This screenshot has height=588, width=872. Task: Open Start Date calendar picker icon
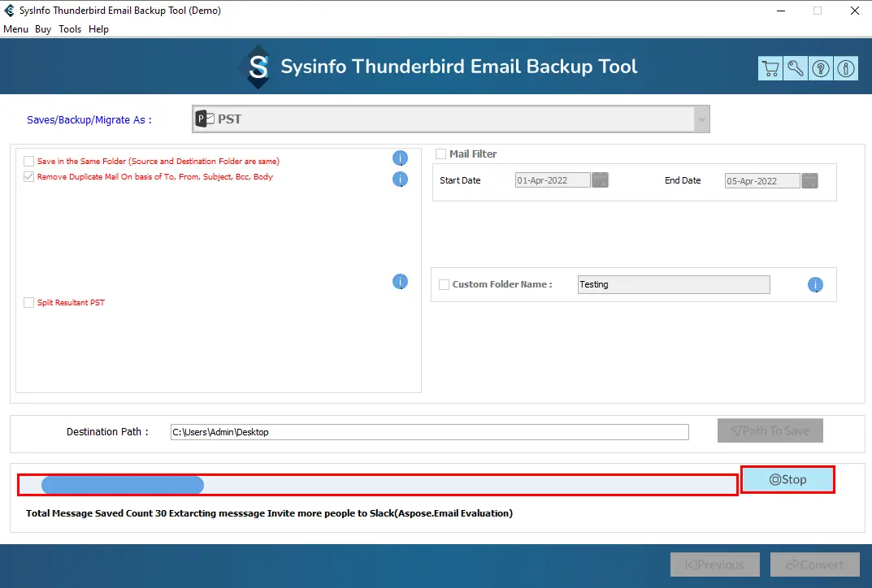600,180
